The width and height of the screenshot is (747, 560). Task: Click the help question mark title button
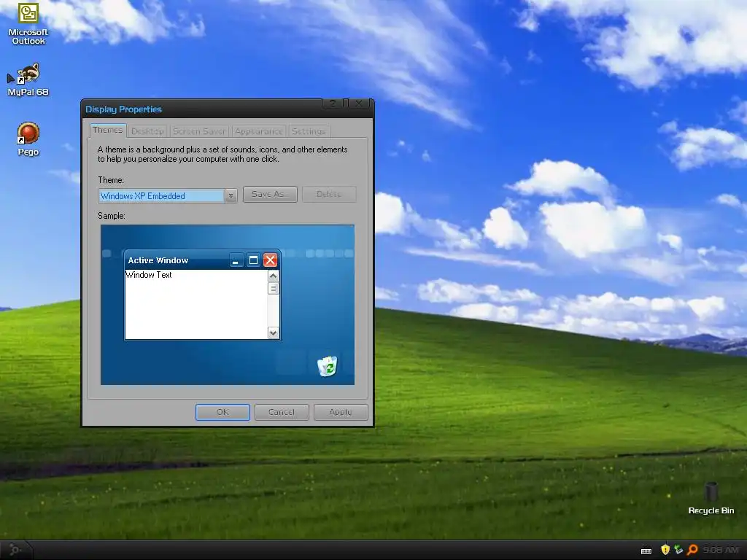point(332,104)
